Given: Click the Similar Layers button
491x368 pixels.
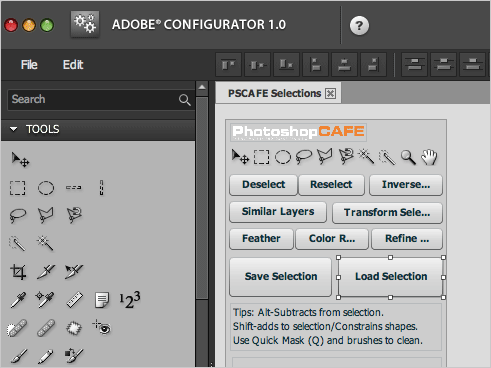Looking at the screenshot, I should coord(278,212).
